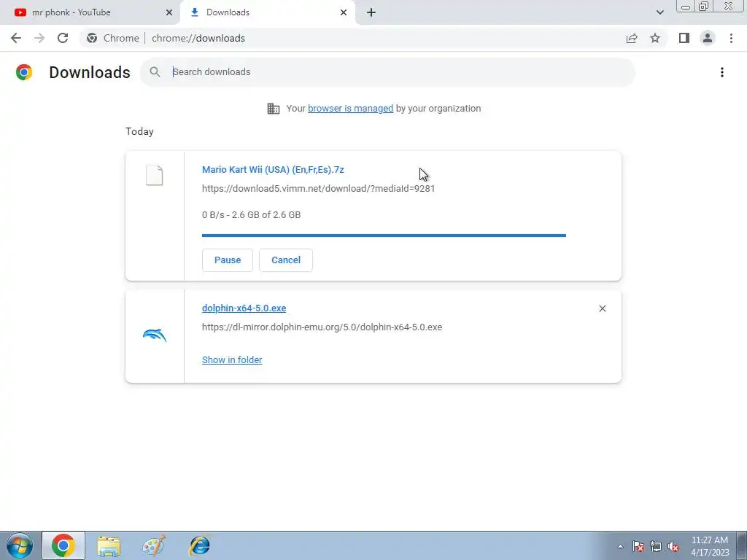This screenshot has height=560, width=747.
Task: Bookmark this tab with the star icon
Action: coord(655,38)
